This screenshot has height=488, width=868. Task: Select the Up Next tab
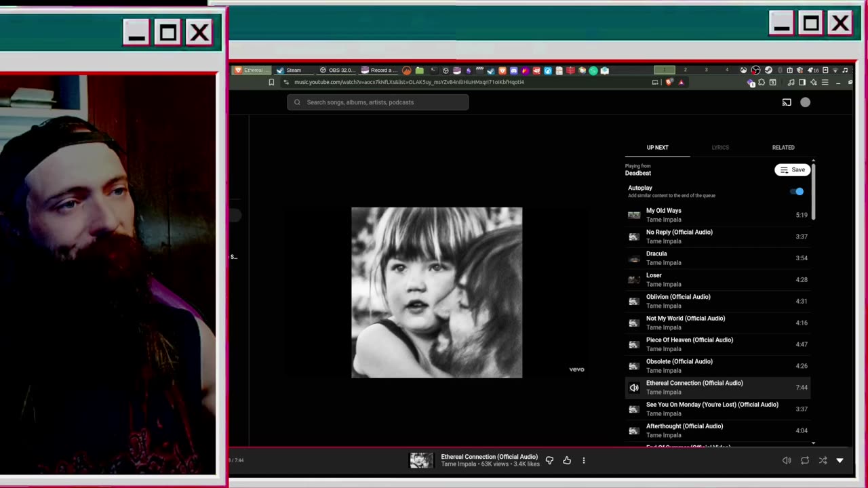[657, 147]
